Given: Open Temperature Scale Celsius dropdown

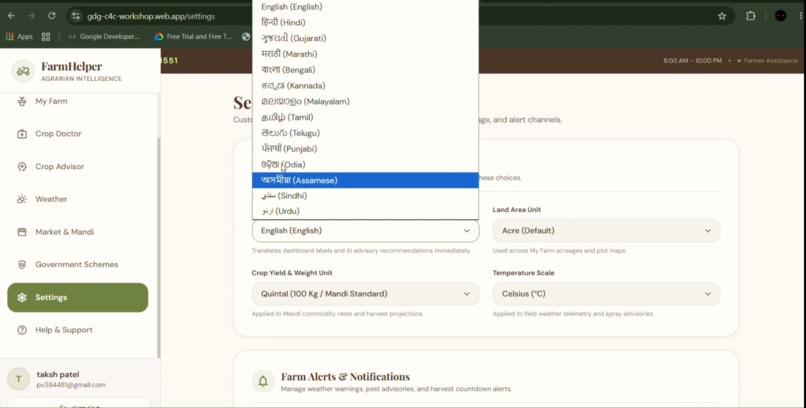Looking at the screenshot, I should pyautogui.click(x=607, y=294).
